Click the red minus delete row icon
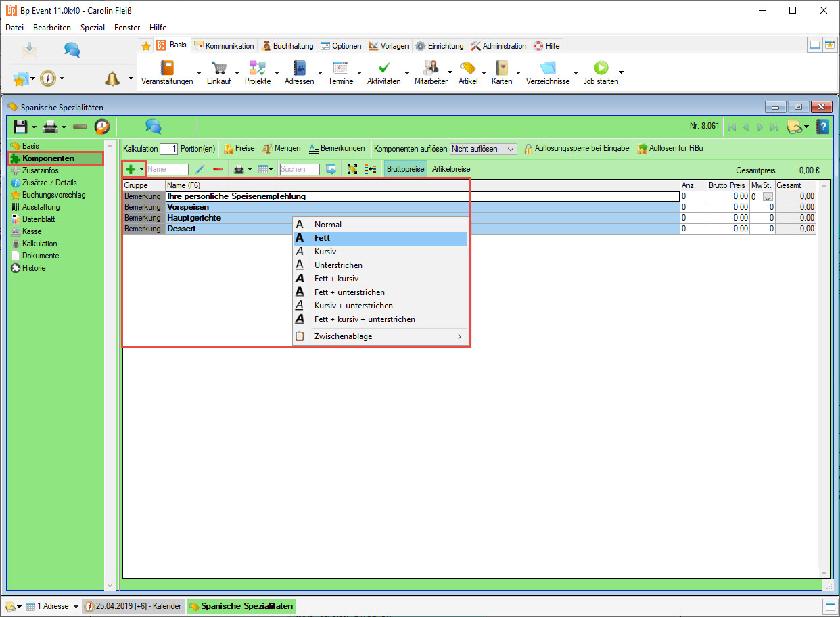The width and height of the screenshot is (840, 617). click(x=218, y=169)
